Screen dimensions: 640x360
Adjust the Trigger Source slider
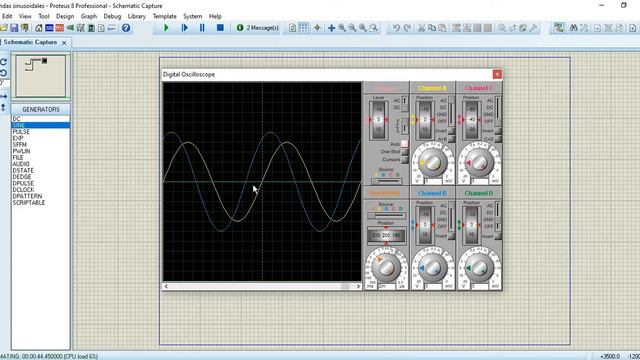click(386, 181)
